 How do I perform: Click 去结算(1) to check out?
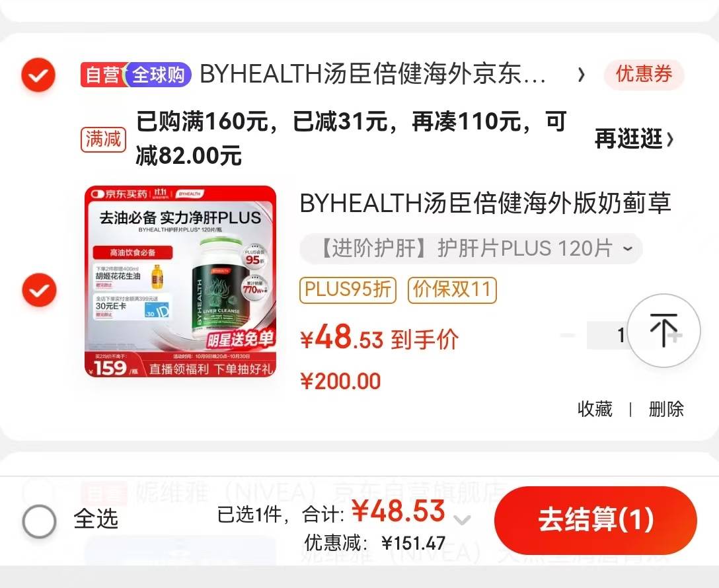coord(595,520)
